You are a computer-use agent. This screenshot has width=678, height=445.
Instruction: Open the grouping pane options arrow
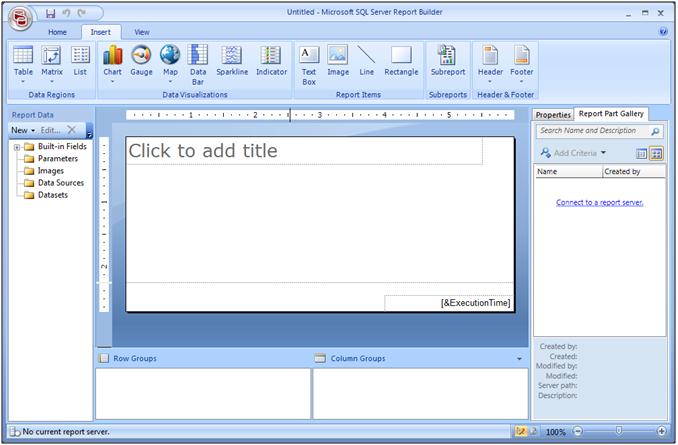(519, 359)
